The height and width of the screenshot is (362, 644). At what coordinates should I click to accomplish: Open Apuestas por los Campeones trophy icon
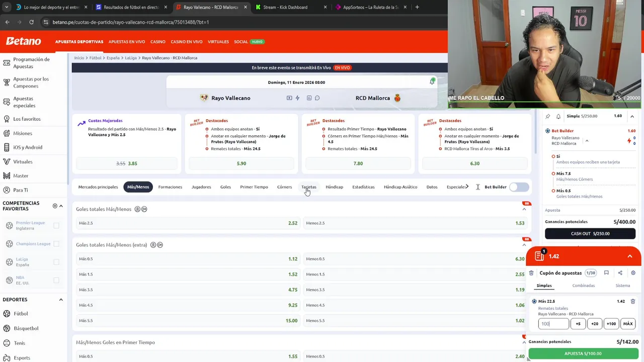point(7,82)
